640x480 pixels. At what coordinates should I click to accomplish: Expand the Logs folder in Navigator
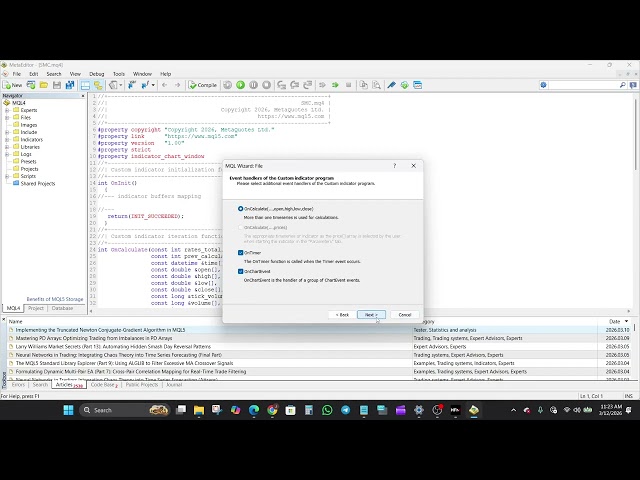tap(7, 154)
